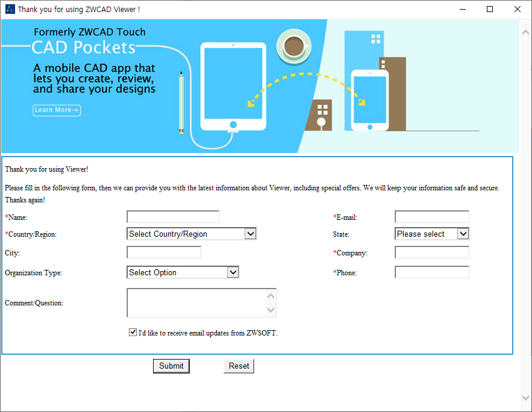The width and height of the screenshot is (532, 412).
Task: Open the State Please select dropdown
Action: 431,234
